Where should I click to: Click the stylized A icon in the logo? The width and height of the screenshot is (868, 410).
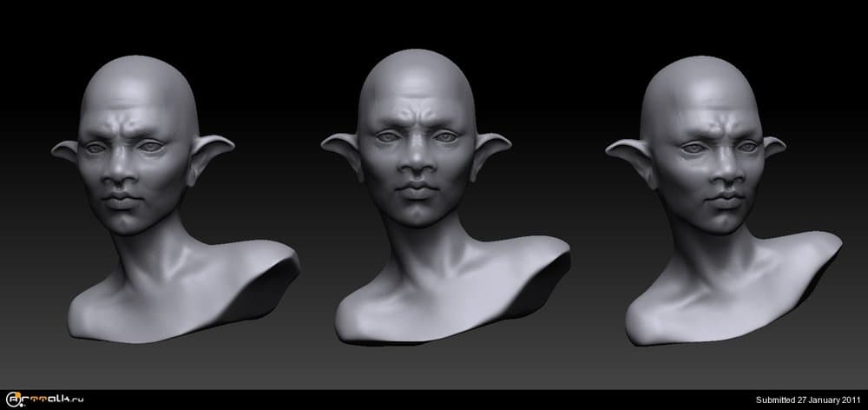pyautogui.click(x=12, y=400)
